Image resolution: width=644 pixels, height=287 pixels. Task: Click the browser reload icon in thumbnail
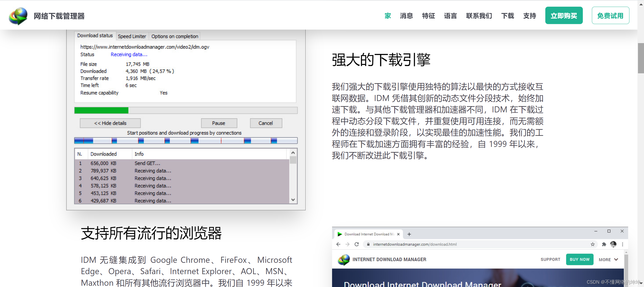click(x=357, y=244)
